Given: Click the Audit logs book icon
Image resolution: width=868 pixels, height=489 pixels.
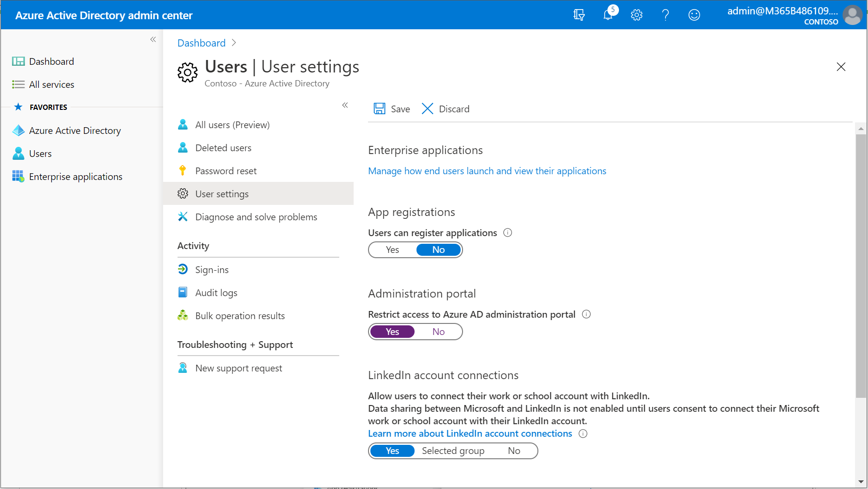Looking at the screenshot, I should pyautogui.click(x=183, y=293).
